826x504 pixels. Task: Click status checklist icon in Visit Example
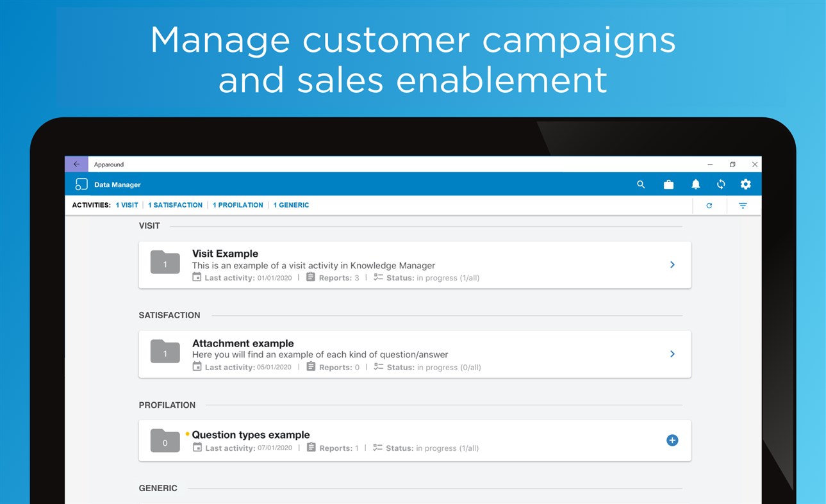(x=378, y=277)
